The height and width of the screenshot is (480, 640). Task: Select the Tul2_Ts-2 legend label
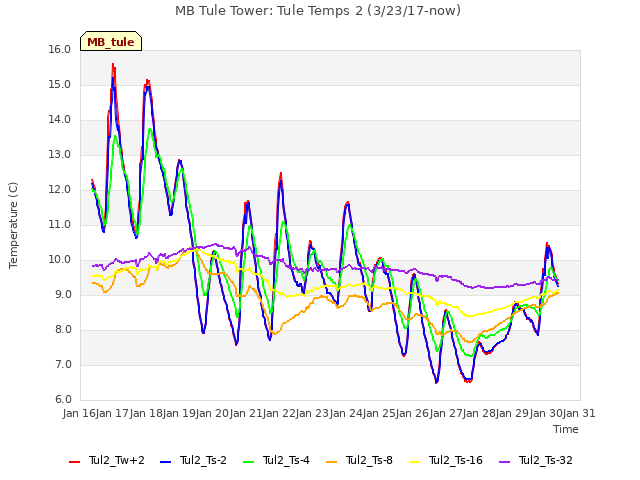click(x=203, y=460)
